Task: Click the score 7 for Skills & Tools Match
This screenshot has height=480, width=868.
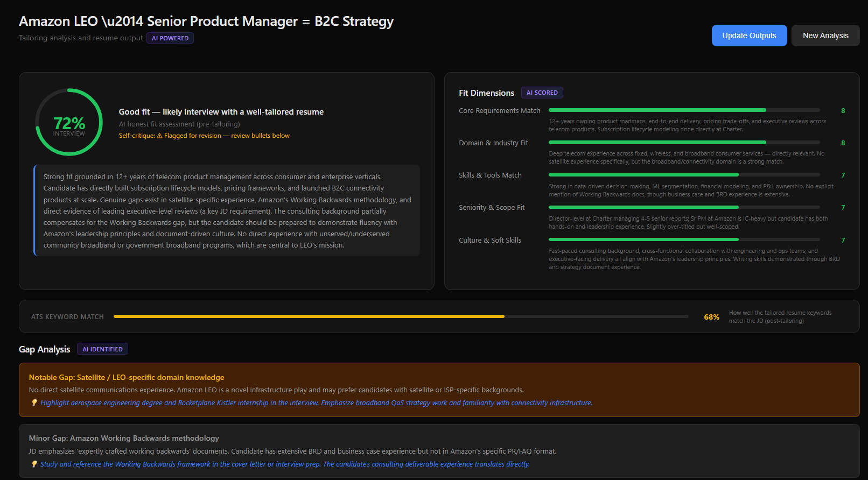Action: click(843, 175)
